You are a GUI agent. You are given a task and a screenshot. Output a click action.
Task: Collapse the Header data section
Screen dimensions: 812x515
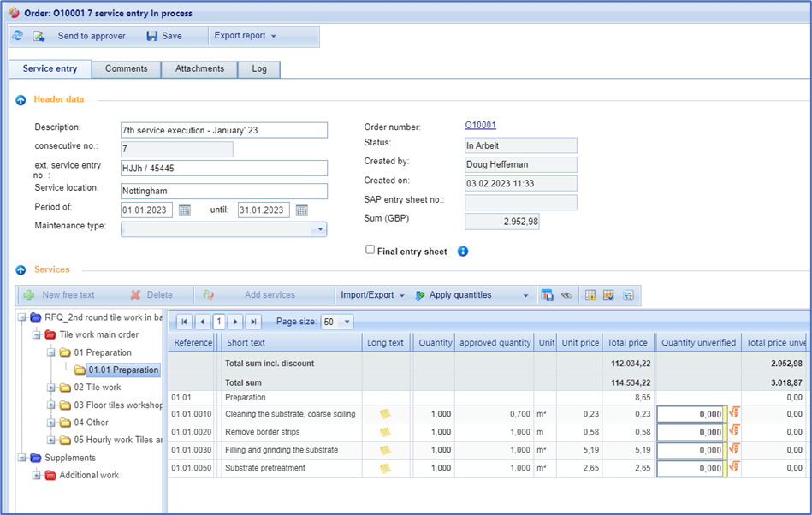[x=21, y=100]
